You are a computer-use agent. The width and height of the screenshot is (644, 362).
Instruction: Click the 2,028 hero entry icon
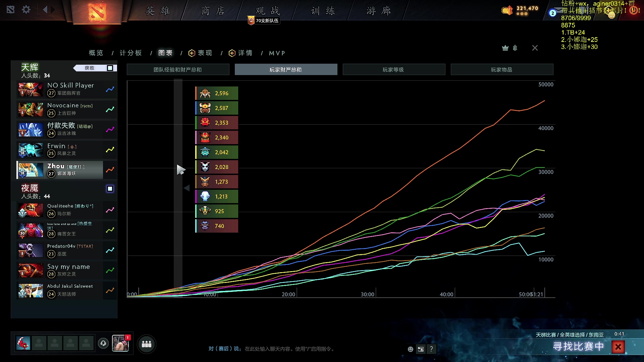pos(205,167)
